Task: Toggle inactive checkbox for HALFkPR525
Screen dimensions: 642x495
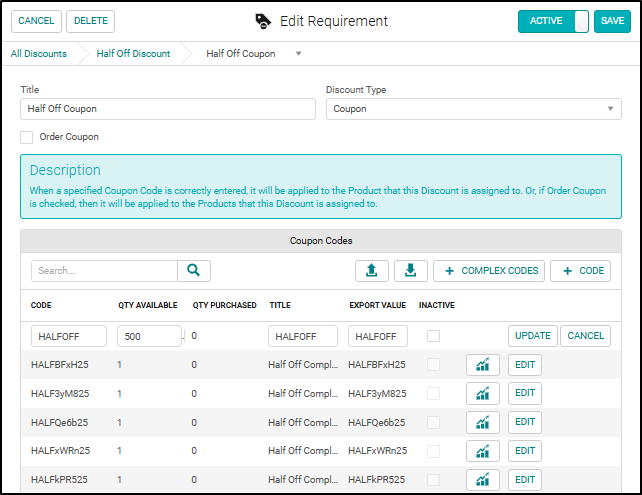Action: click(433, 480)
